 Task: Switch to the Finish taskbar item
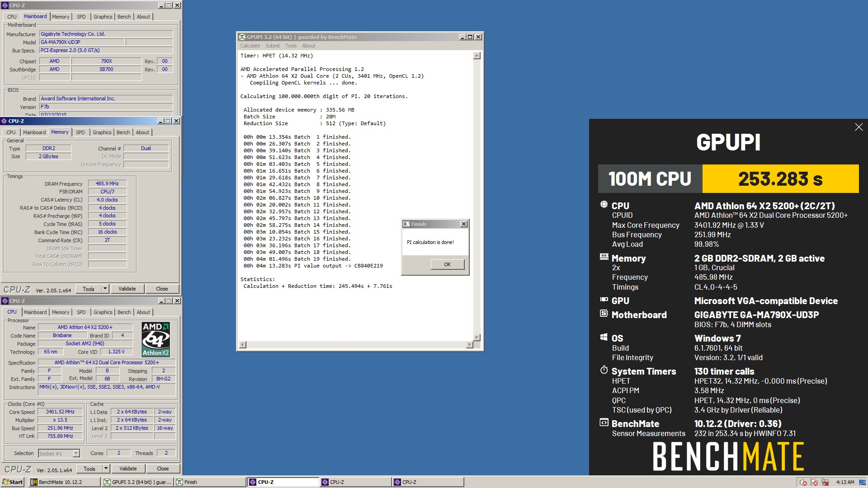[210, 482]
